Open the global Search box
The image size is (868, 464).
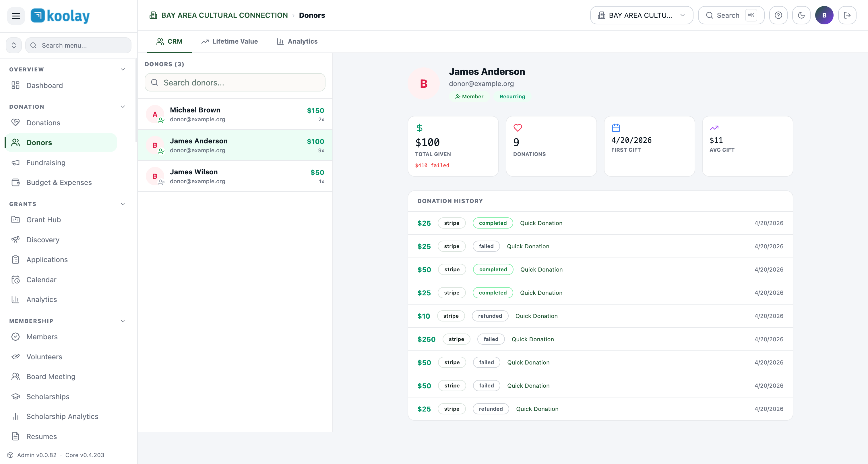click(731, 15)
